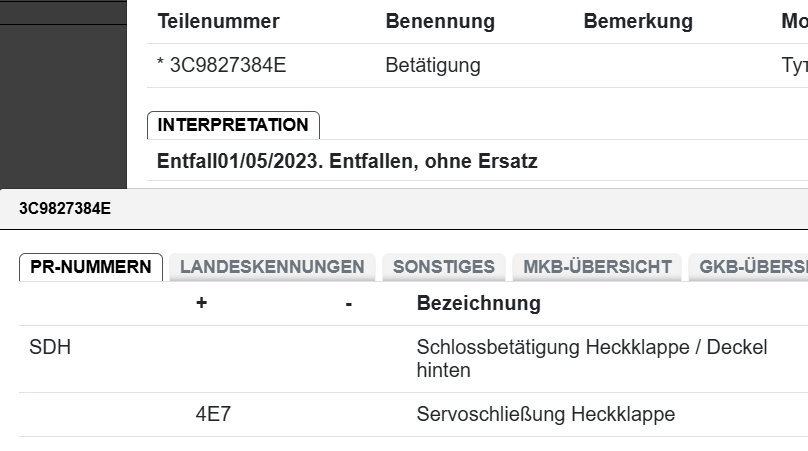Screen dimensions: 808x451
Task: Click the Entfallen, ohne Ersatz interpretation text
Action: click(347, 161)
